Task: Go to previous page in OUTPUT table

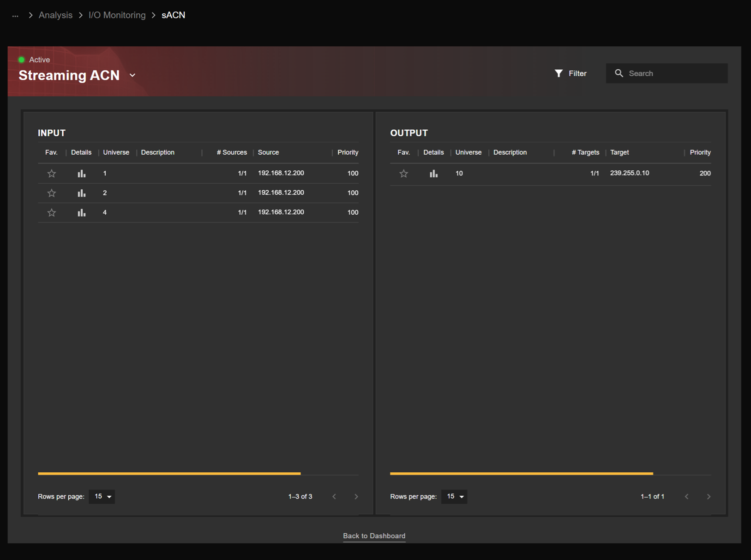Action: [687, 497]
